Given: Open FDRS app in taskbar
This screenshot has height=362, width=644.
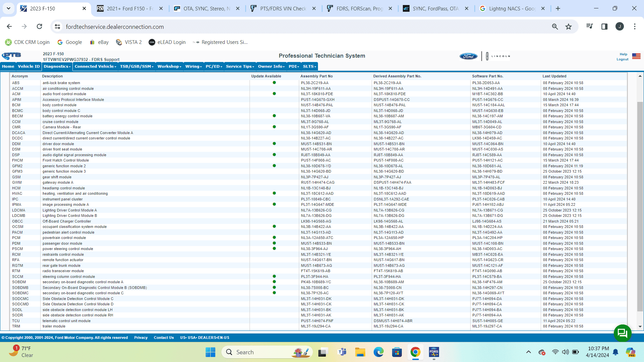Looking at the screenshot, I should (x=434, y=352).
